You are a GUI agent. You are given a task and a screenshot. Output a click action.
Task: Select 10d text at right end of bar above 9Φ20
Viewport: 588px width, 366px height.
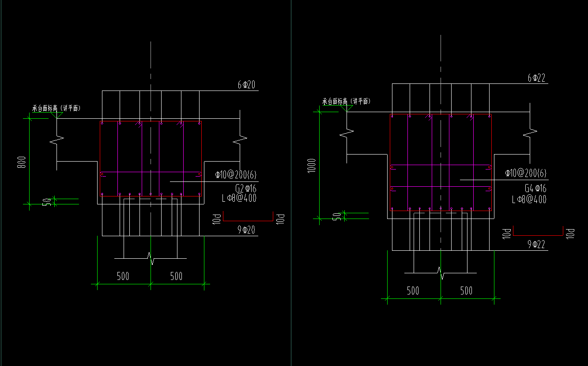coord(280,219)
